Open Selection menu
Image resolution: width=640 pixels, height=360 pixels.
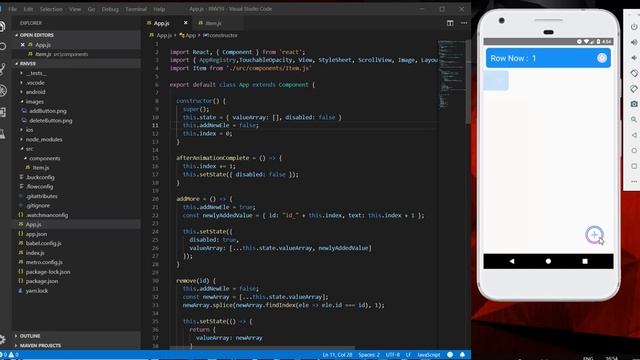tap(51, 9)
